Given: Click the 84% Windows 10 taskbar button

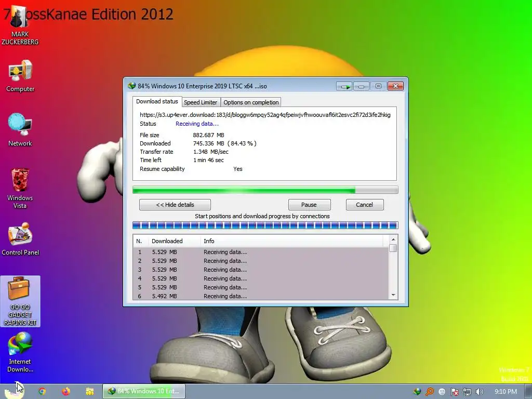Looking at the screenshot, I should pos(144,391).
